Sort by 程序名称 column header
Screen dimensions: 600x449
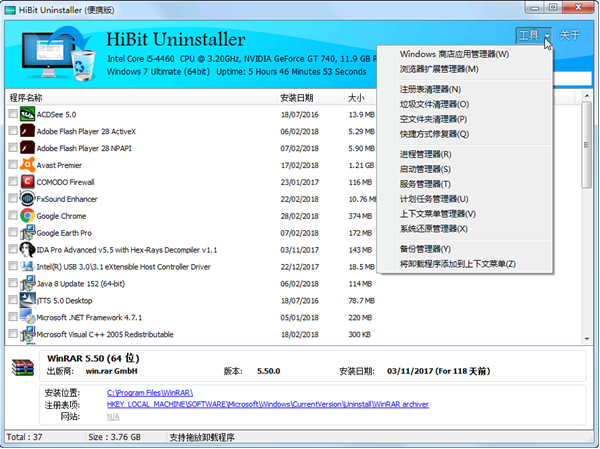click(x=26, y=98)
